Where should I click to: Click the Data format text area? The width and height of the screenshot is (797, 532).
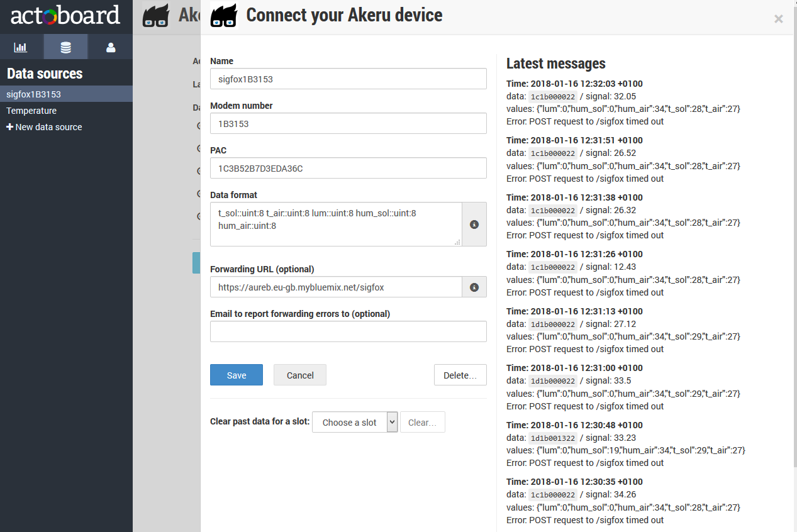336,224
